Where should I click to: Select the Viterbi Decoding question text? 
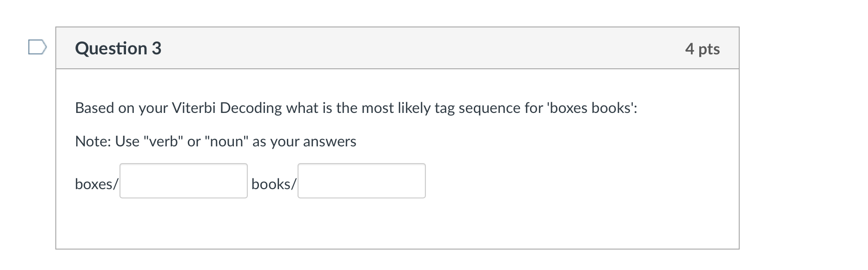pos(356,107)
